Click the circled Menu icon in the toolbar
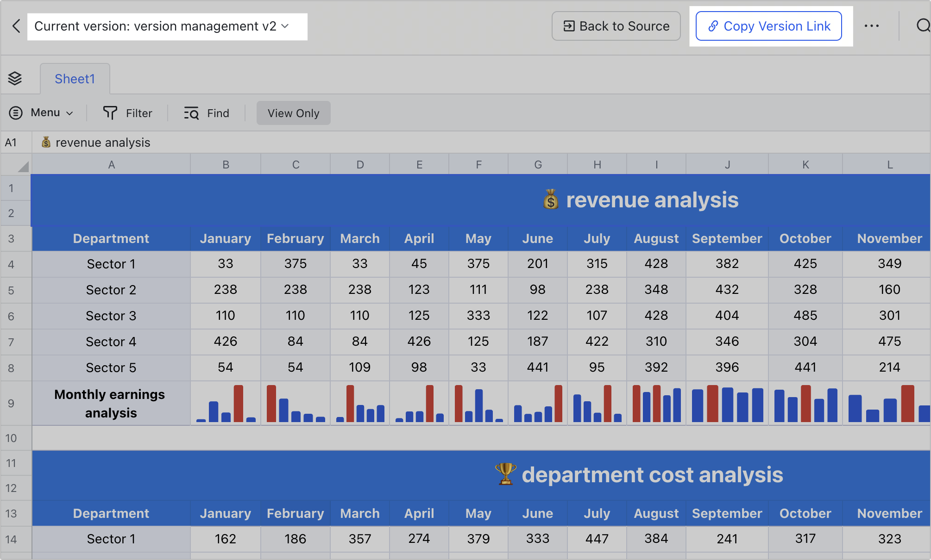931x560 pixels. click(x=15, y=113)
